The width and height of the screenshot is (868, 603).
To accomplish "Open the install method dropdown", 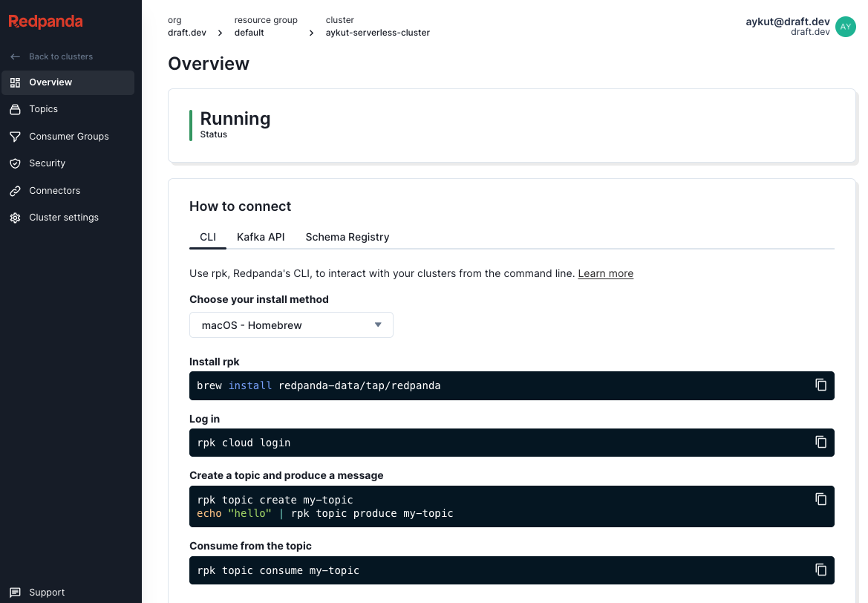I will 291,325.
